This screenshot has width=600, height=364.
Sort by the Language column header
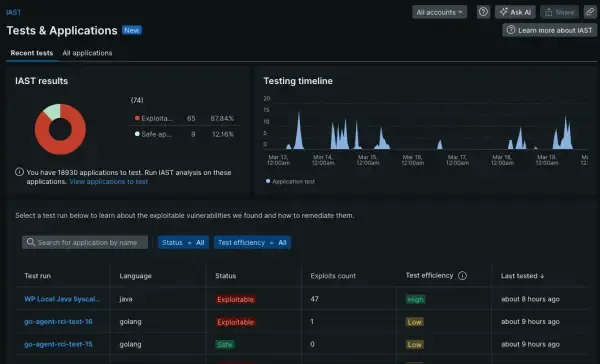(135, 276)
